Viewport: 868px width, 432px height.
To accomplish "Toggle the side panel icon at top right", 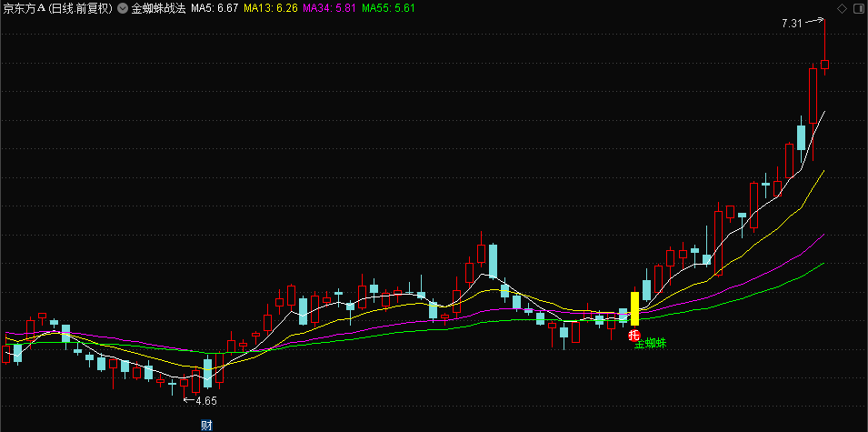I will 857,8.
